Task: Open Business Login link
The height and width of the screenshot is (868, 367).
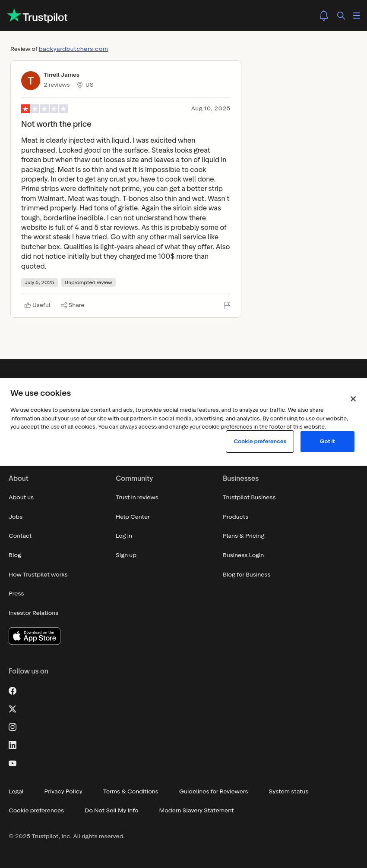Action: (243, 555)
